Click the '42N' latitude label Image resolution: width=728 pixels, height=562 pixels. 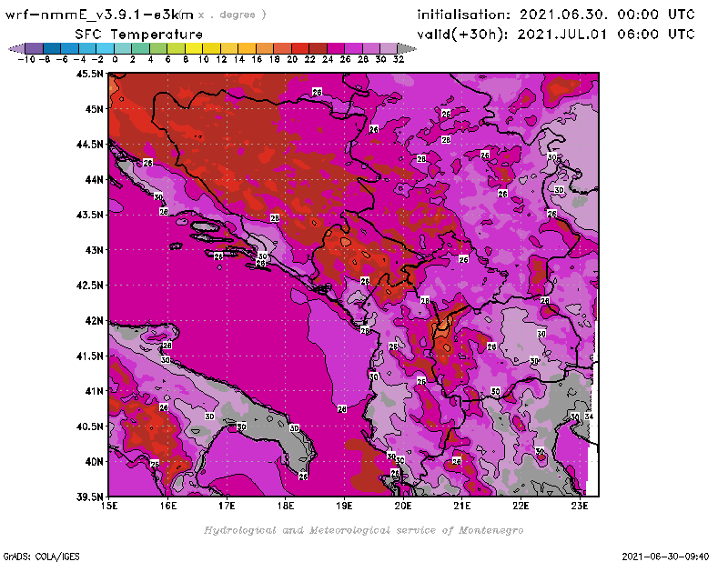click(95, 321)
